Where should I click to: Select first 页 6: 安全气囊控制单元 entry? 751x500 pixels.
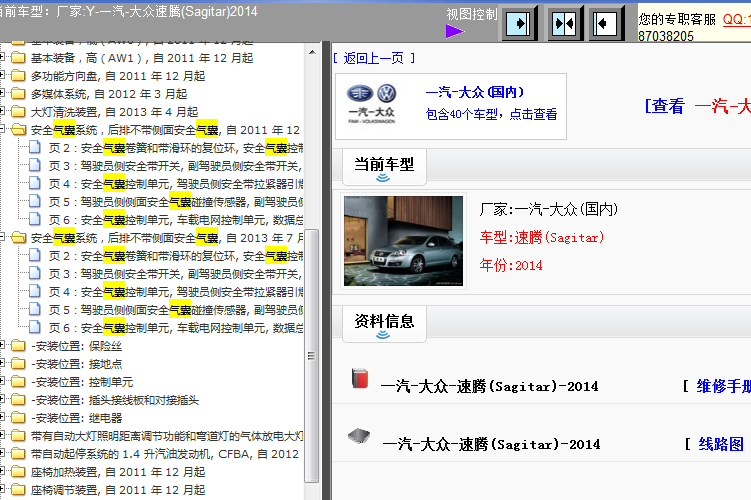(x=175, y=220)
